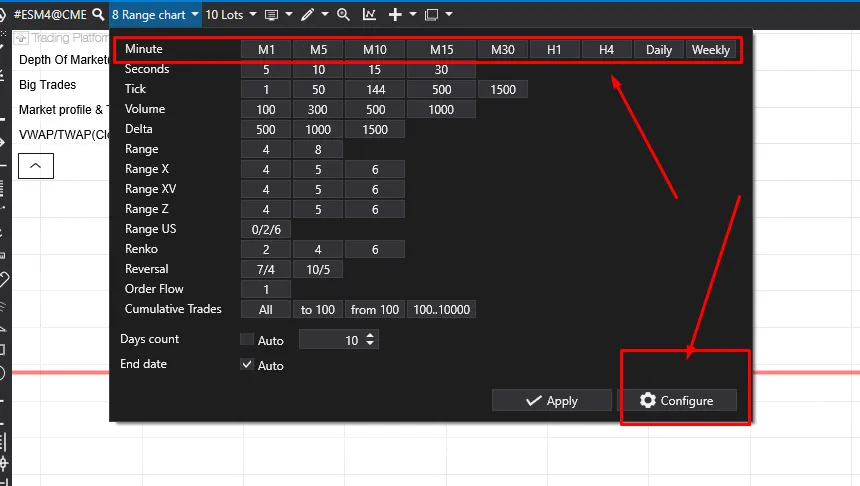Select Cumulative Trades 100..10000 option
Screen dimensions: 860x486
[440, 310]
